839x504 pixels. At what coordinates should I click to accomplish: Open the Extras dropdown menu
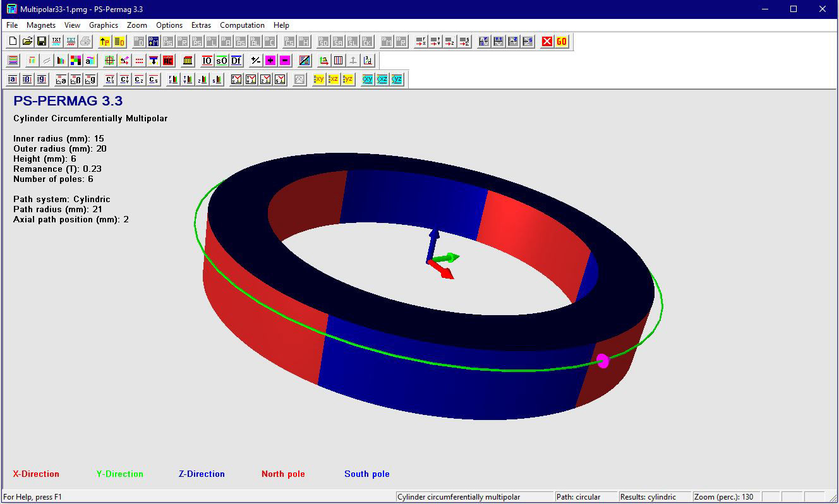pos(201,25)
